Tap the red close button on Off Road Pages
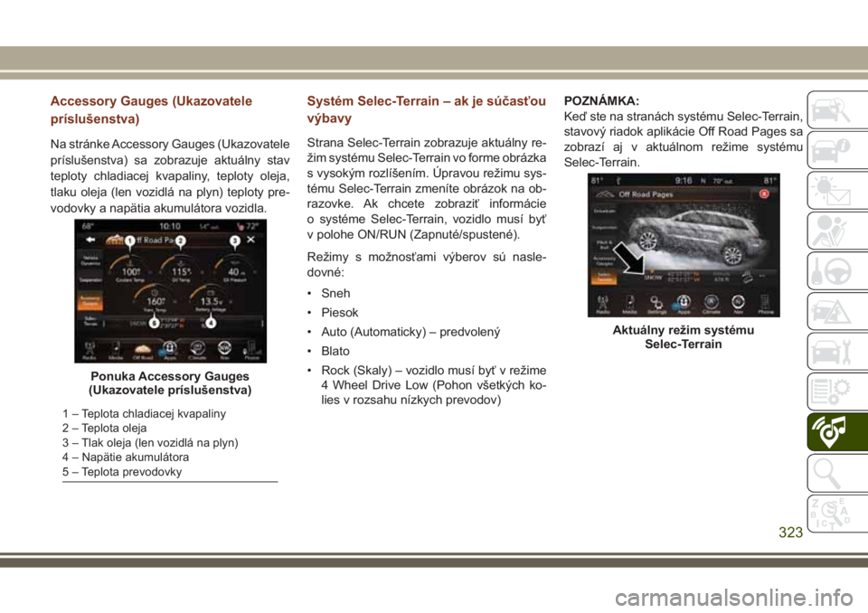Image resolution: width=868 pixels, height=613 pixels. click(x=764, y=193)
